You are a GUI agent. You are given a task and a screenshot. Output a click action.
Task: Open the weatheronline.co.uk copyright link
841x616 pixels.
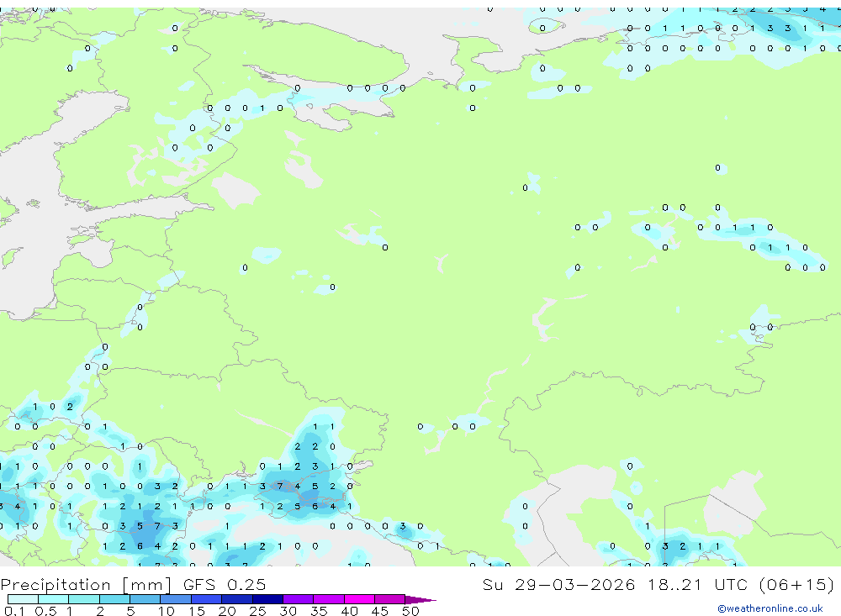coord(770,608)
